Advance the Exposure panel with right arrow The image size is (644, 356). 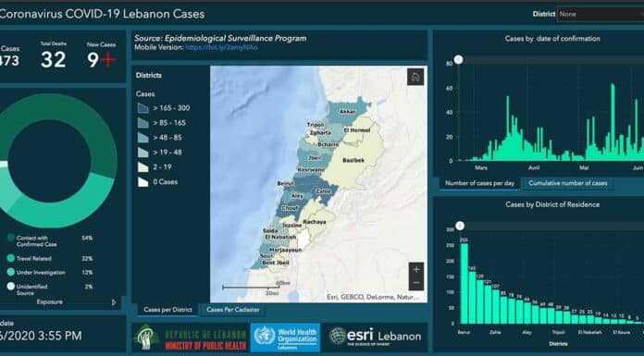pos(114,302)
